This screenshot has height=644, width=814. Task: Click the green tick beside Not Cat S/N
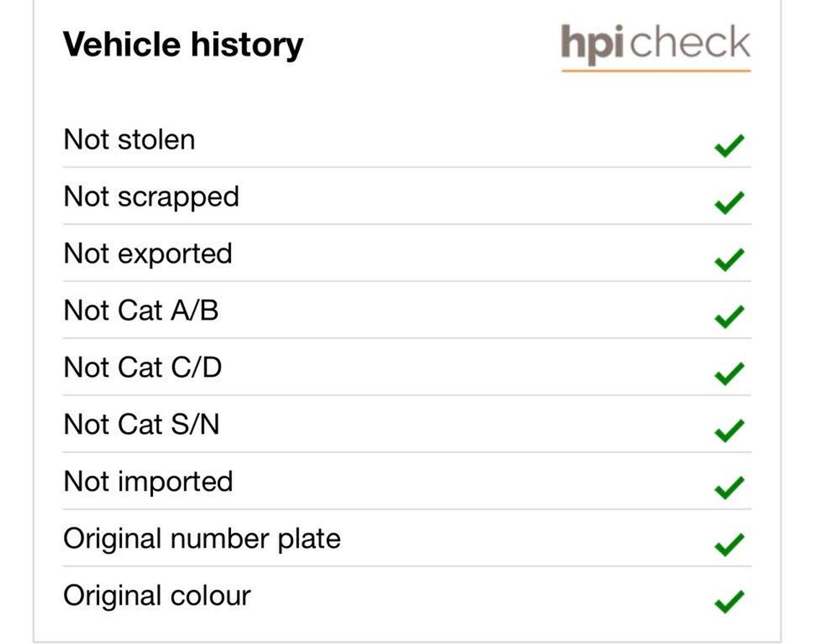point(729,431)
